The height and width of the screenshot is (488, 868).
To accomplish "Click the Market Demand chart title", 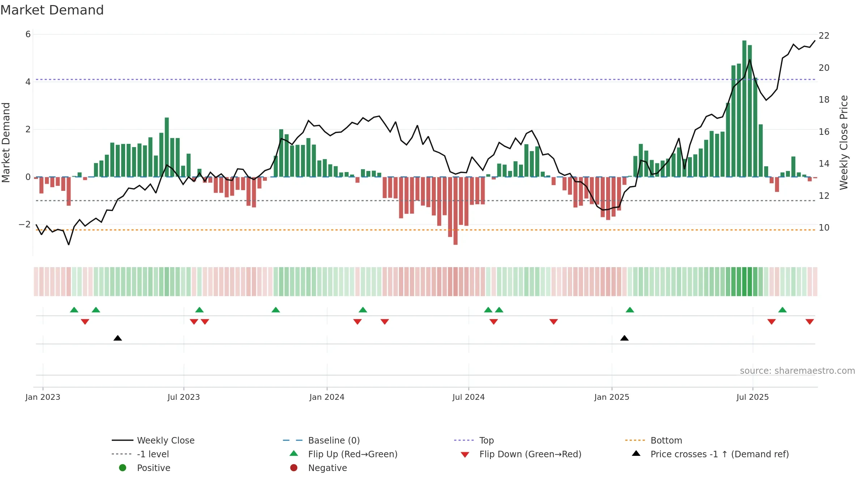I will (x=52, y=10).
